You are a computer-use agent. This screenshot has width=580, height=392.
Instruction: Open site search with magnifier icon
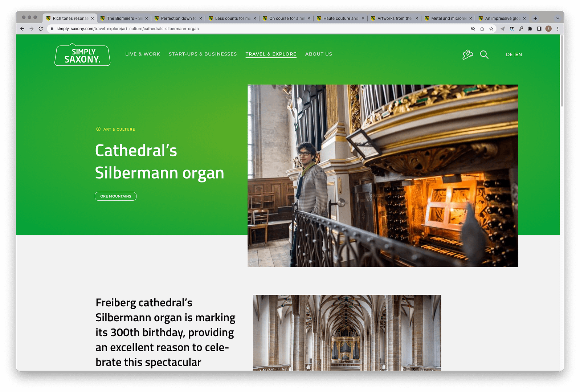484,54
